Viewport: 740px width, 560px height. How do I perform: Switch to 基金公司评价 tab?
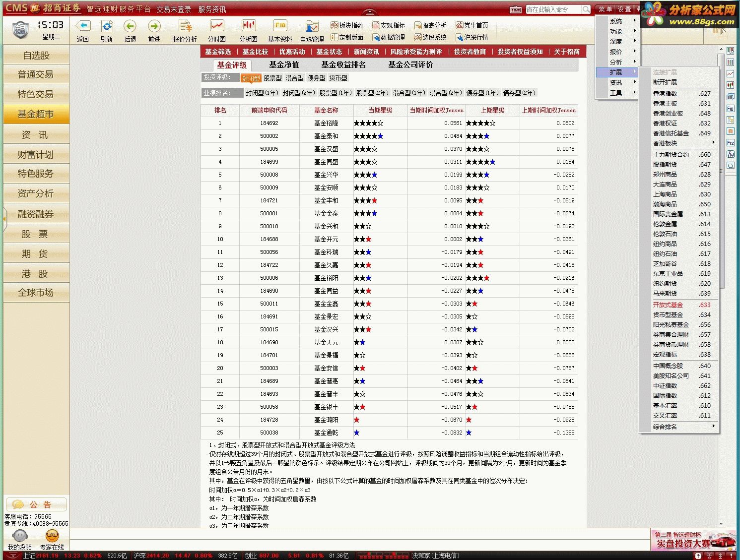pyautogui.click(x=410, y=64)
